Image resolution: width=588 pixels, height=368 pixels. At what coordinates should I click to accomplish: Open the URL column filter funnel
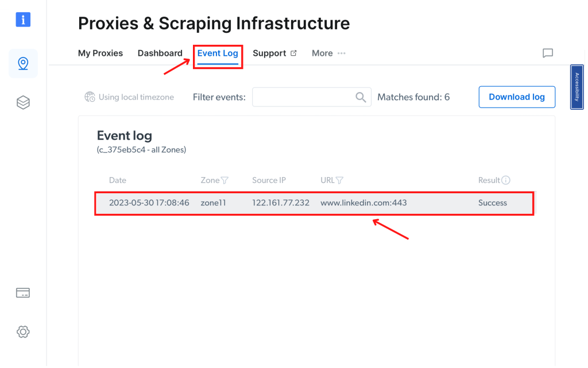point(339,180)
